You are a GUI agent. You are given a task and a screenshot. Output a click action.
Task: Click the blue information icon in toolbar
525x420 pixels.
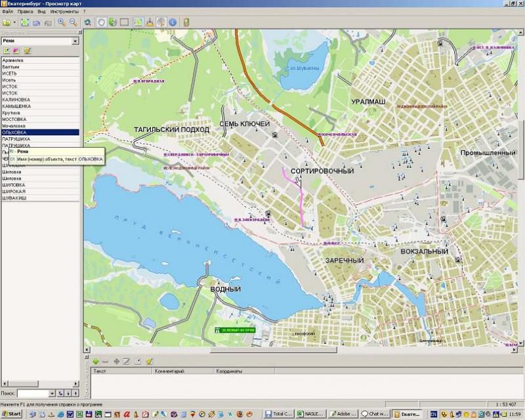click(x=172, y=22)
